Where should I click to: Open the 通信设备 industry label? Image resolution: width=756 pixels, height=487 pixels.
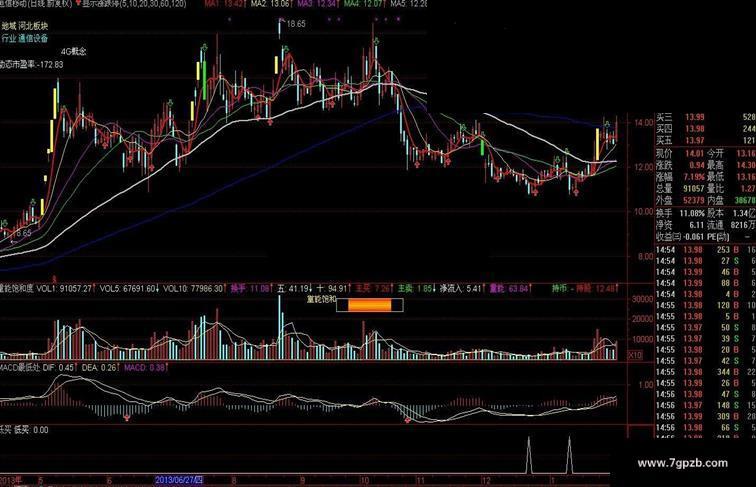(33, 39)
